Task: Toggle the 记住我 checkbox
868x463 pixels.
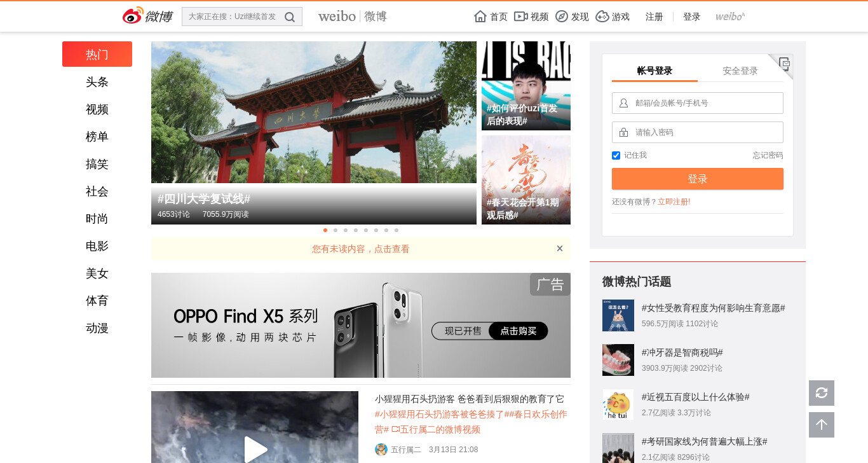Action: tap(616, 155)
